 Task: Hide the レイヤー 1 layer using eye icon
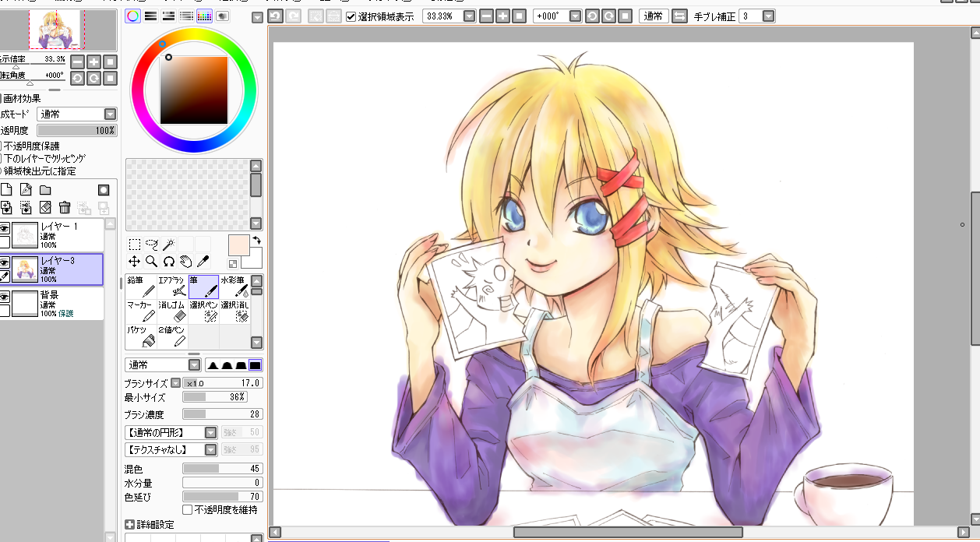tap(5, 228)
